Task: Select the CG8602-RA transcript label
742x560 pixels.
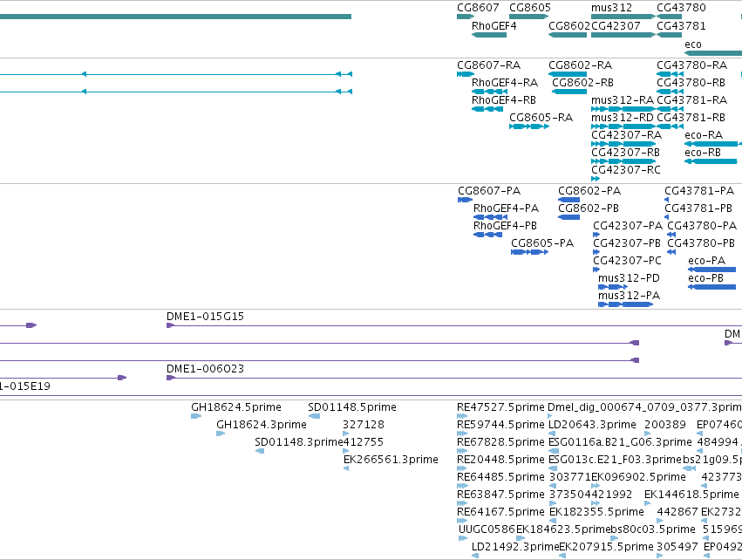Action: [580, 65]
